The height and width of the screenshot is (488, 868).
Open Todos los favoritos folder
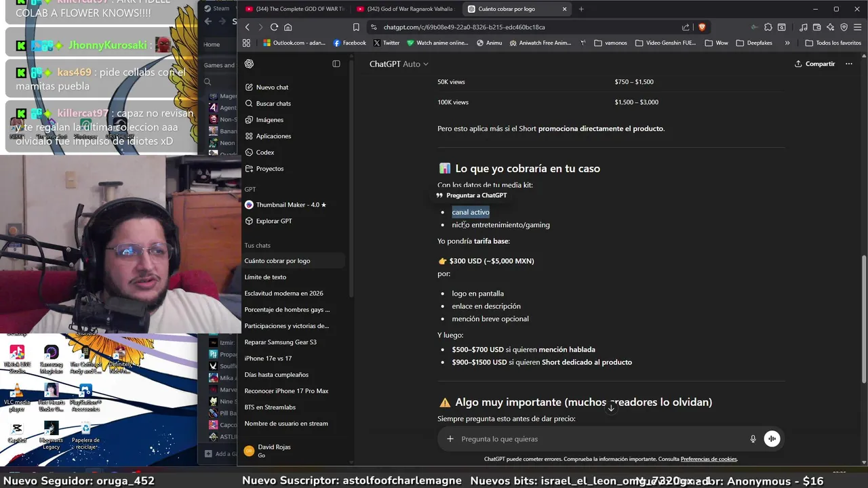point(833,43)
